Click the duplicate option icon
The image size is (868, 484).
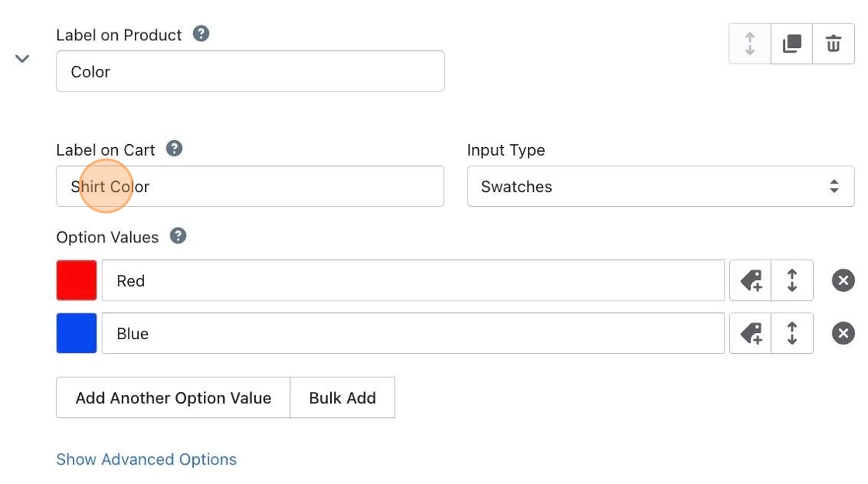pyautogui.click(x=791, y=44)
